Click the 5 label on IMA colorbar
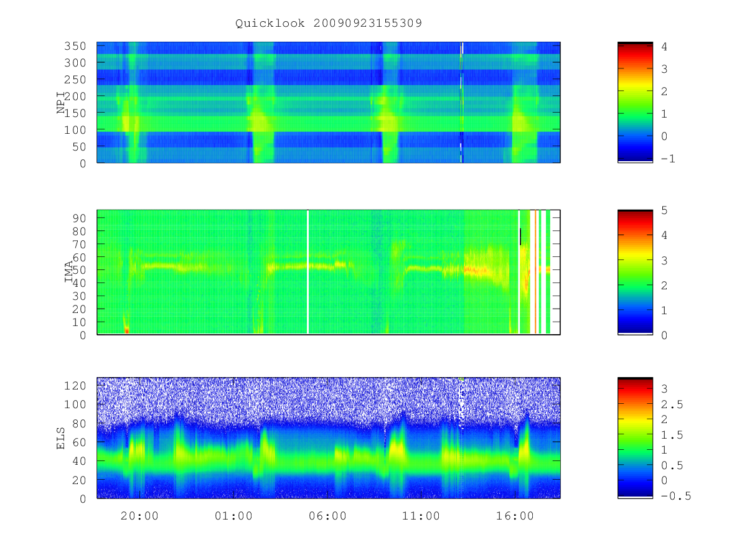747x560 pixels. tap(664, 210)
